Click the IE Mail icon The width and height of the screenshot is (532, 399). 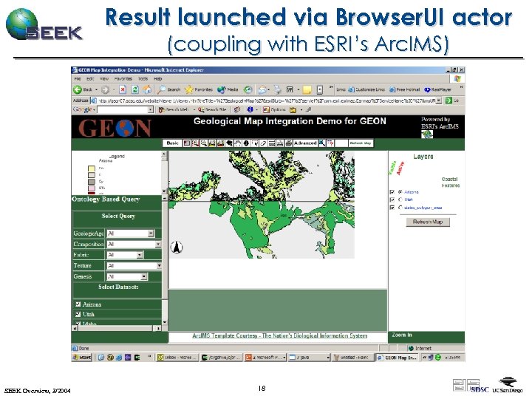[262, 89]
